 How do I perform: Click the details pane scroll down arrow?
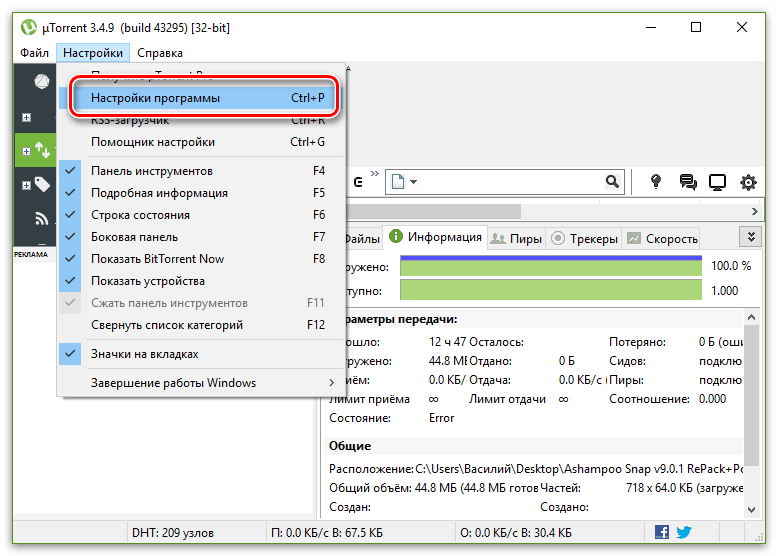tap(751, 509)
